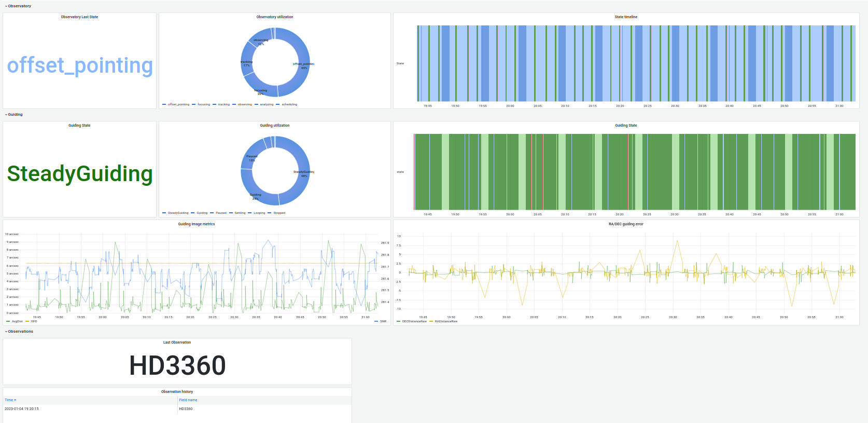
Task: Toggle analyzing series in legend
Action: pyautogui.click(x=267, y=104)
